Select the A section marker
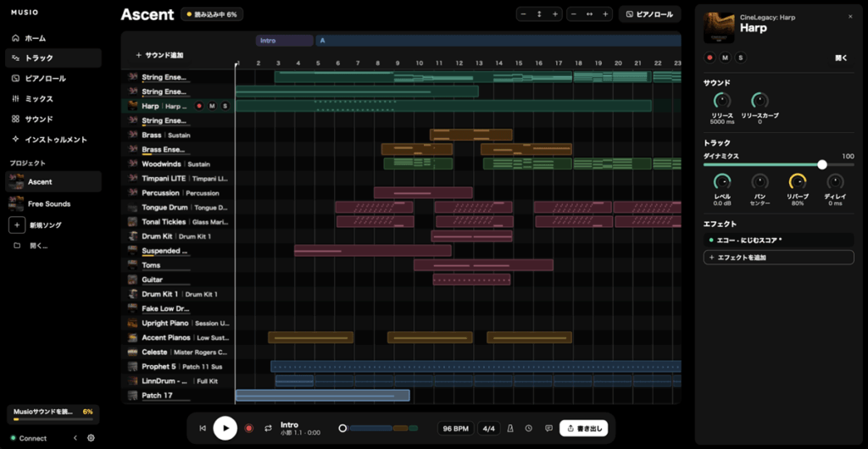Screen dimensions: 868x449 [x=498, y=41]
